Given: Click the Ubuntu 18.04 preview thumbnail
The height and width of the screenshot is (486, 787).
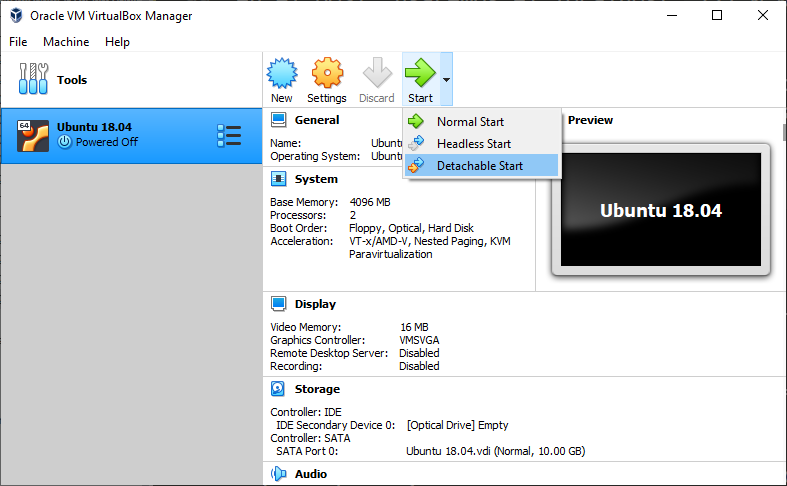Looking at the screenshot, I should tap(661, 209).
